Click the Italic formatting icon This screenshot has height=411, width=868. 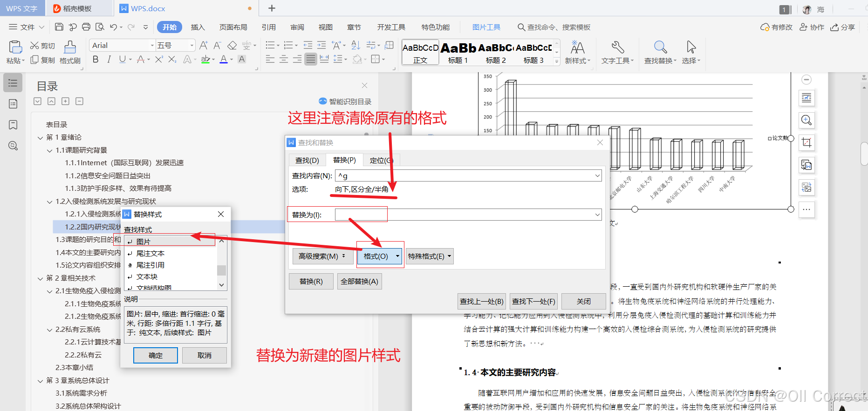pyautogui.click(x=109, y=59)
